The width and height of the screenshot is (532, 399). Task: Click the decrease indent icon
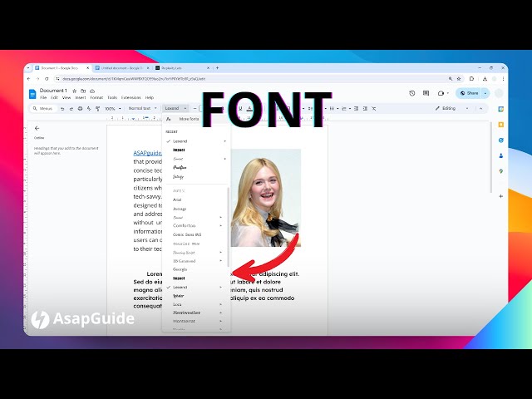click(x=356, y=109)
